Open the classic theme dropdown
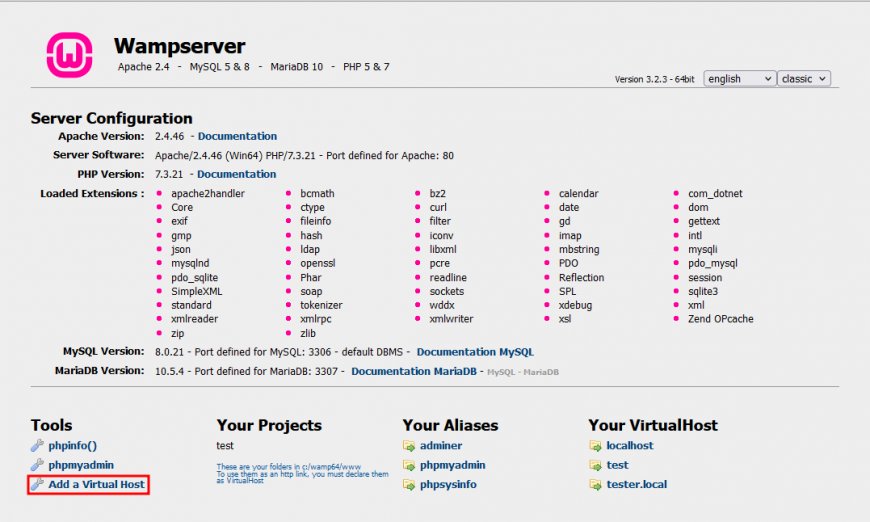Viewport: 870px width, 522px height. click(x=804, y=79)
